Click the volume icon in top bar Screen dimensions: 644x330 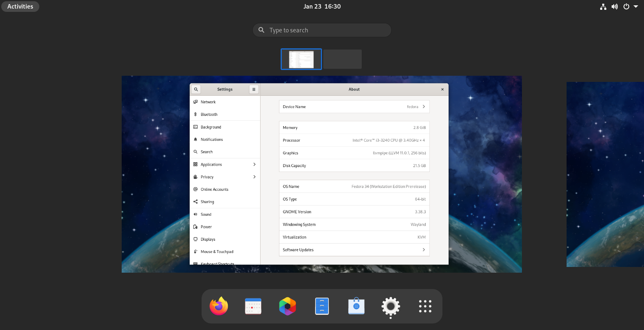click(615, 7)
